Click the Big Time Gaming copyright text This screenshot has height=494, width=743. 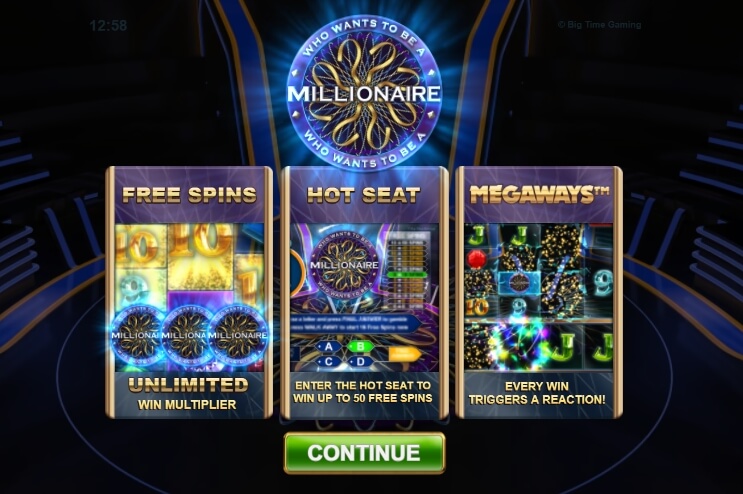(599, 25)
